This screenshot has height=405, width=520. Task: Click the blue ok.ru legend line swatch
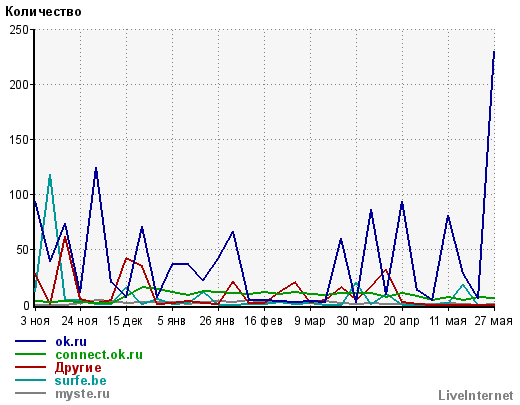(30, 341)
